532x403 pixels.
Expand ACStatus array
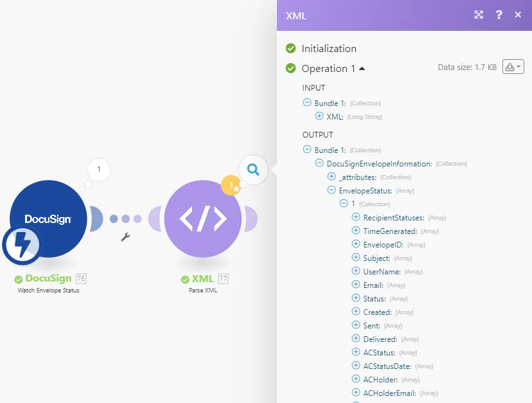coord(355,352)
